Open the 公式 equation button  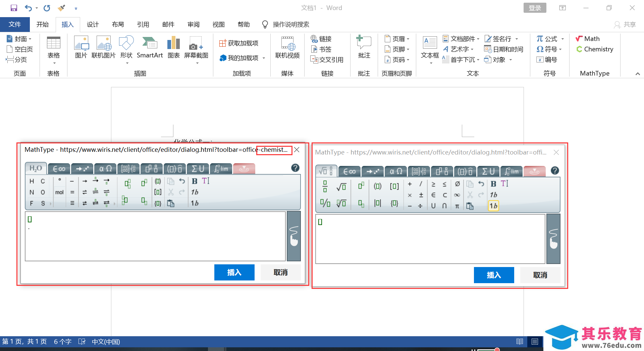pyautogui.click(x=547, y=39)
